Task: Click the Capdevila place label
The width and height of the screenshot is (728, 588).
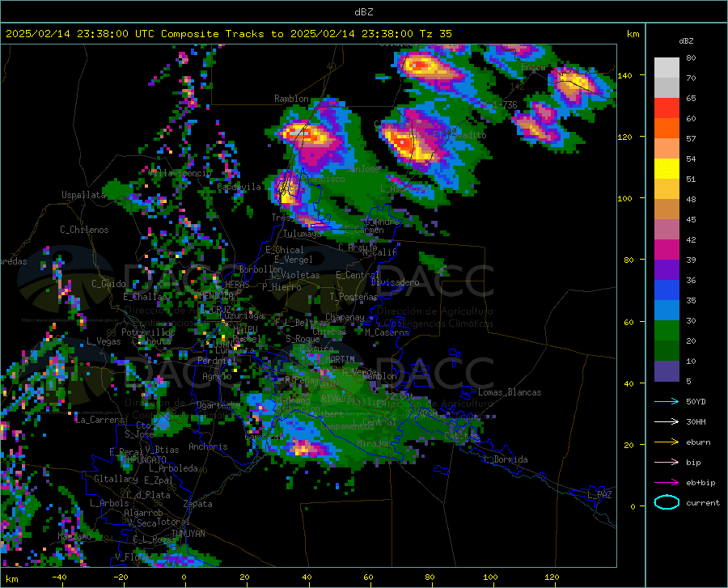Action: [239, 187]
